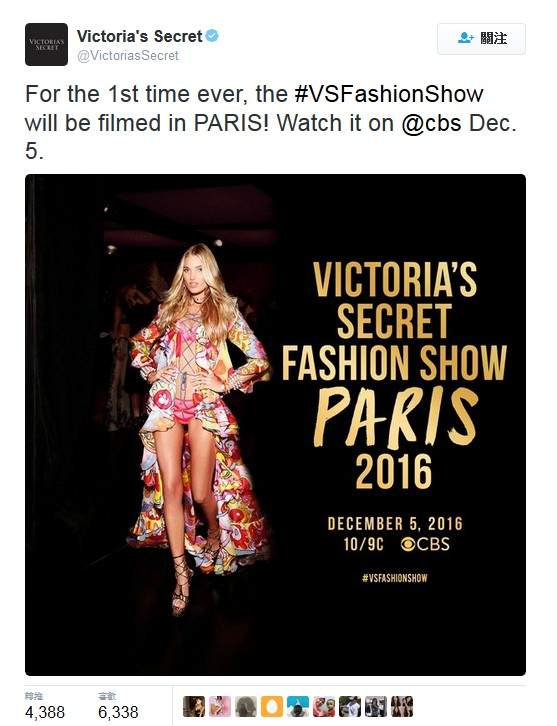The width and height of the screenshot is (557, 726).
Task: Click the add-person icon in follow button
Action: tap(465, 38)
